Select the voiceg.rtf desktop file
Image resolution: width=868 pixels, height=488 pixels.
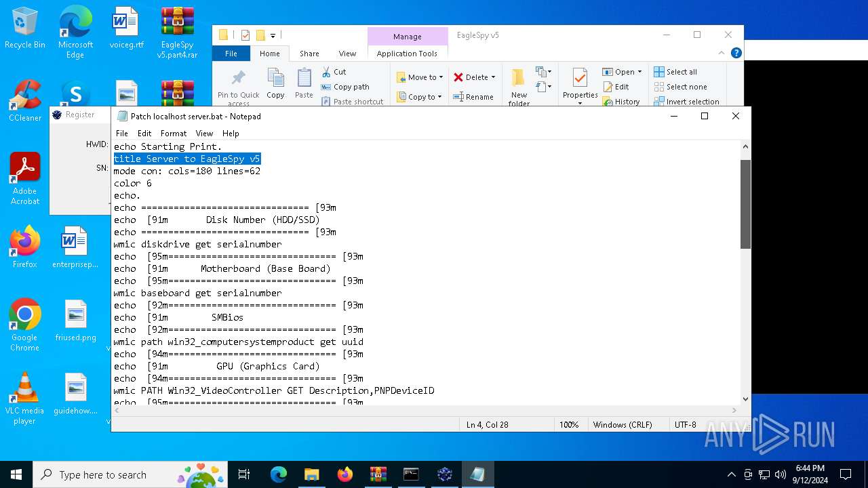point(126,28)
